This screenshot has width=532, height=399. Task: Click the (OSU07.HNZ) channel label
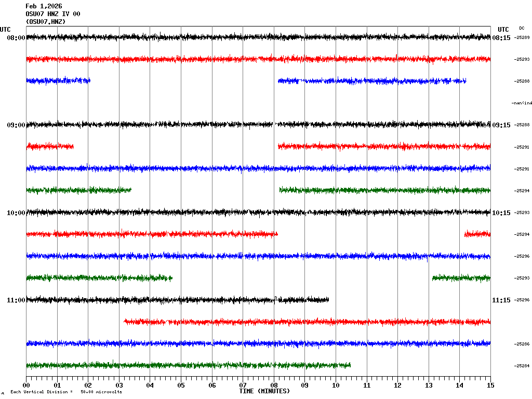click(x=46, y=22)
